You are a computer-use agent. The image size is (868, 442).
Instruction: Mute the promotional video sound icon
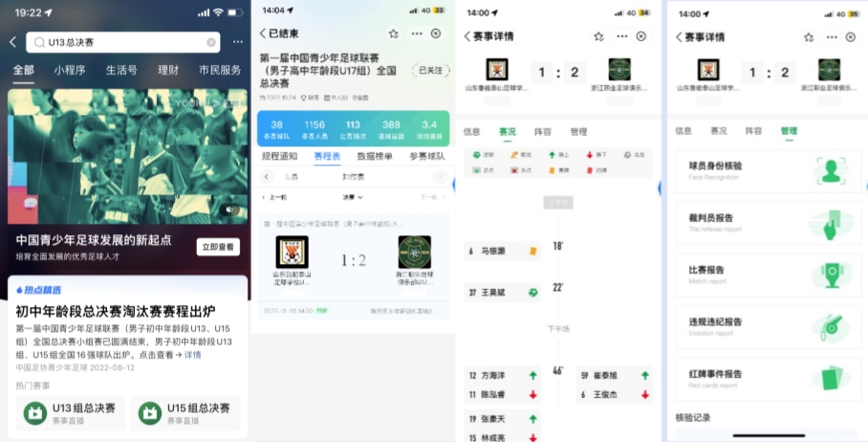coord(228,210)
